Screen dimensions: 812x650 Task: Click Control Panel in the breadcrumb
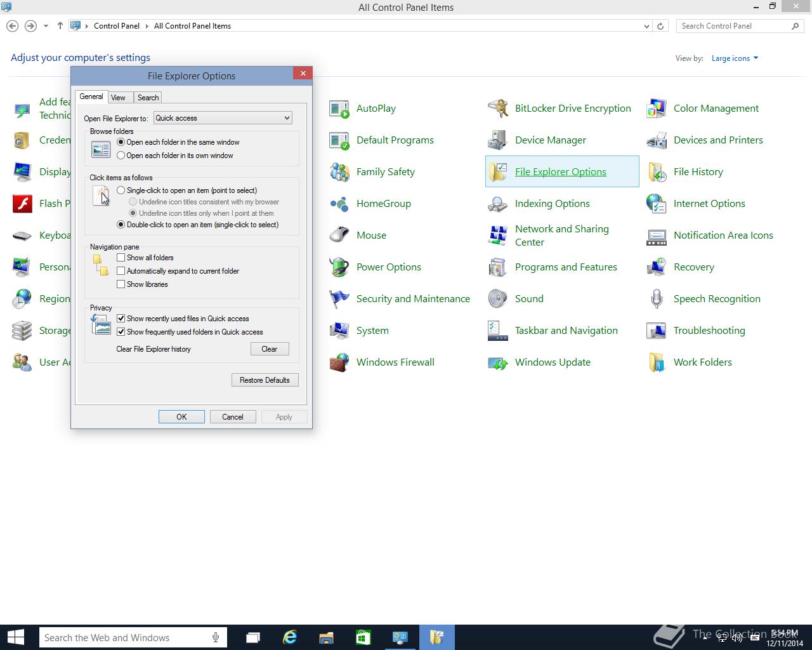click(x=117, y=26)
